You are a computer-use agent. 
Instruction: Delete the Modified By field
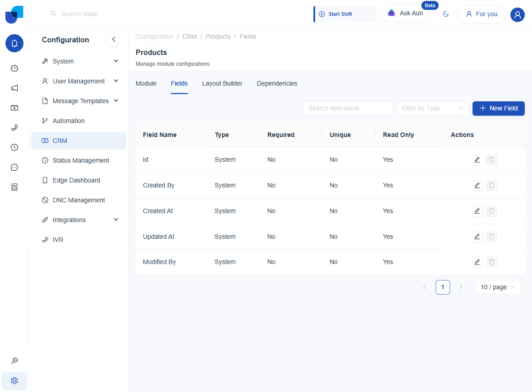pos(491,262)
